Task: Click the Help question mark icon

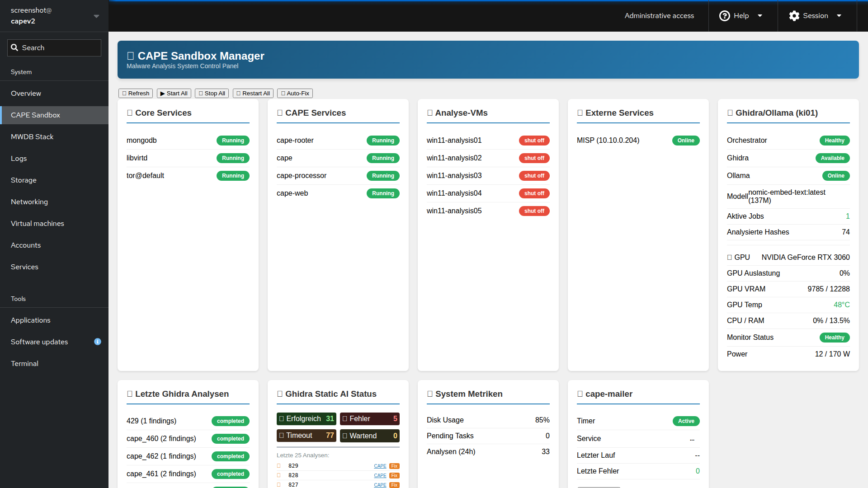Action: pos(724,16)
